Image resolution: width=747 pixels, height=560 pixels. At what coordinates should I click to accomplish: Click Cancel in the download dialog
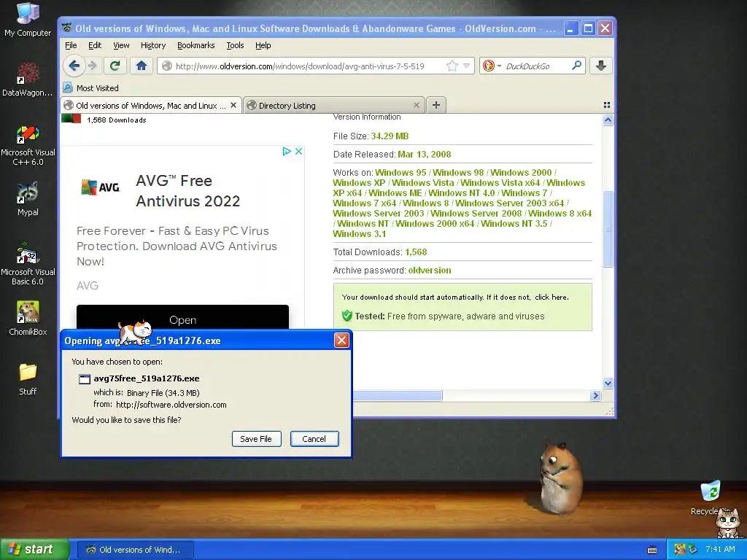(x=314, y=438)
